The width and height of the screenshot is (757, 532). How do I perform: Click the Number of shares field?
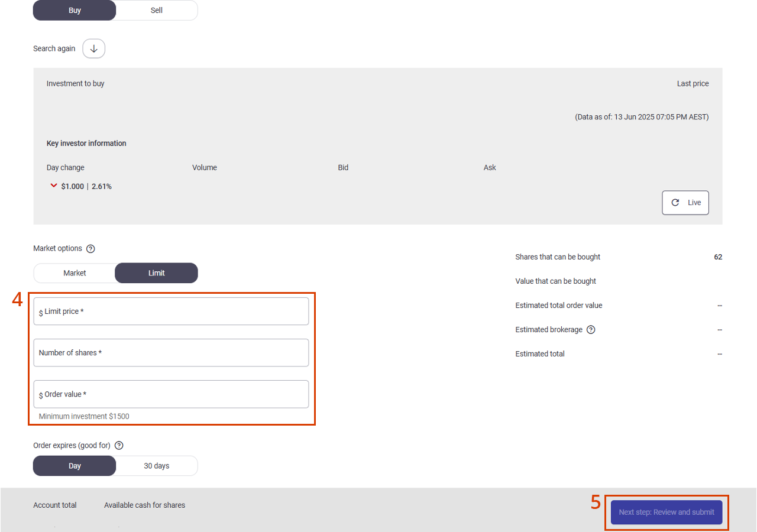pos(171,353)
